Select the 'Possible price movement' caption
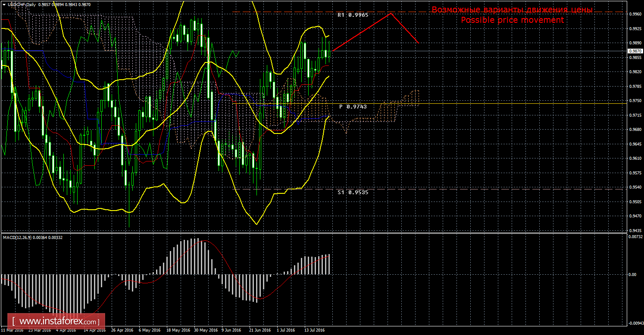This screenshot has width=644, height=335. [x=512, y=20]
